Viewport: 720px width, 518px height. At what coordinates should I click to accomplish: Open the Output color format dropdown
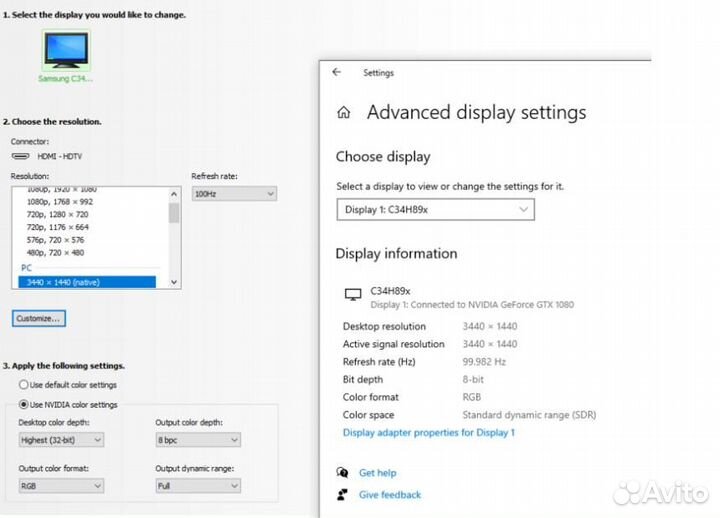click(x=61, y=486)
